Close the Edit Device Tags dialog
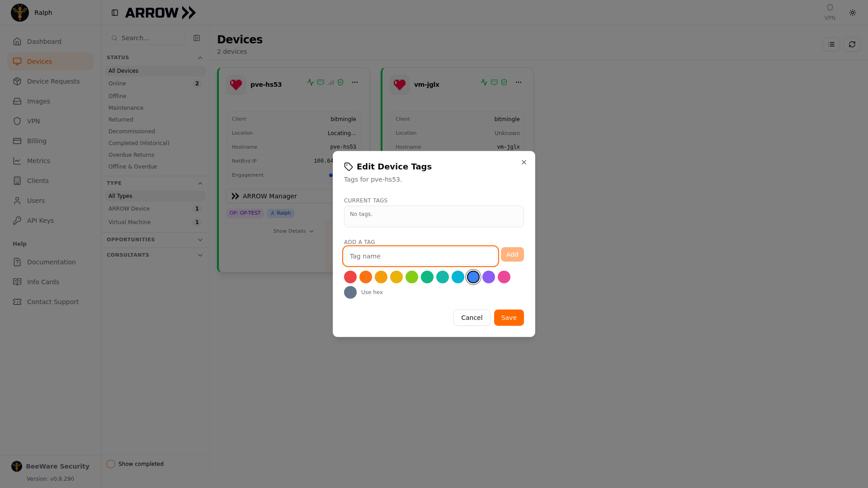The width and height of the screenshot is (868, 488). point(524,162)
